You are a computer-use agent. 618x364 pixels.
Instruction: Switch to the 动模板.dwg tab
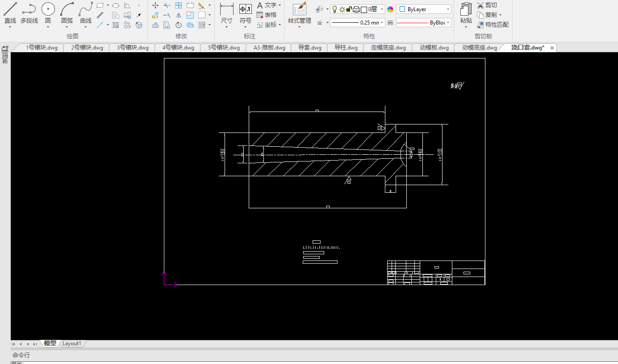tap(434, 48)
